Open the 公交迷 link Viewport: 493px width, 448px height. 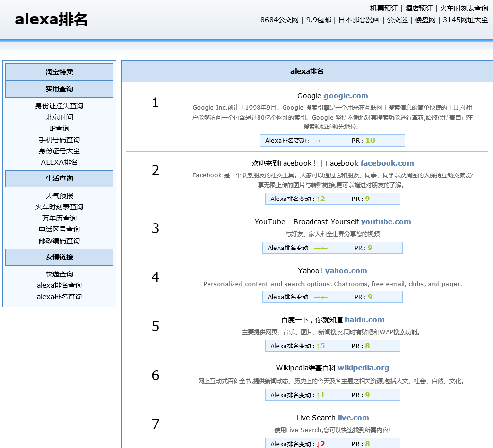(x=397, y=20)
